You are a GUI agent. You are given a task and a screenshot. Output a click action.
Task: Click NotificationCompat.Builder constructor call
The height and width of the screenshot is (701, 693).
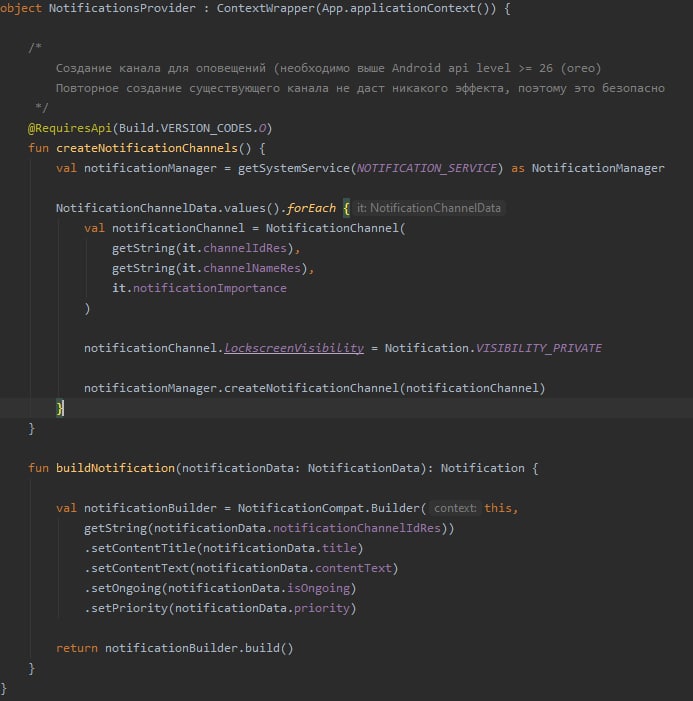click(329, 508)
